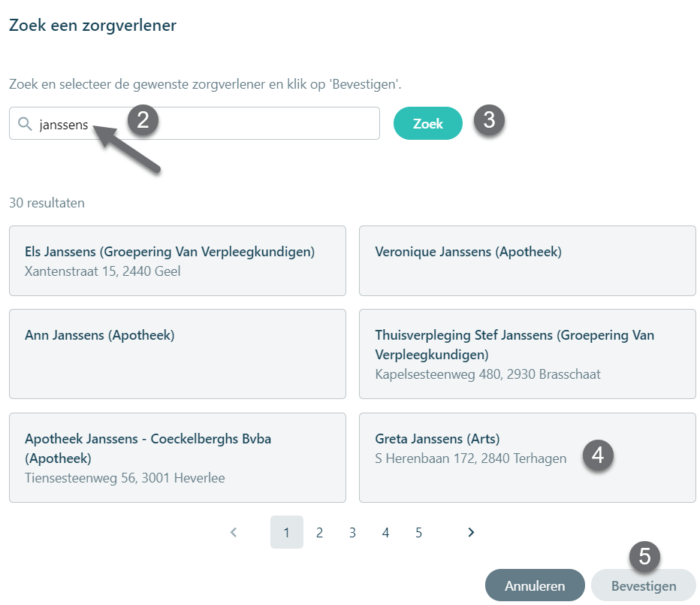Click the magnifier icon in search field
Viewport: 700px width, 605px height.
point(25,124)
